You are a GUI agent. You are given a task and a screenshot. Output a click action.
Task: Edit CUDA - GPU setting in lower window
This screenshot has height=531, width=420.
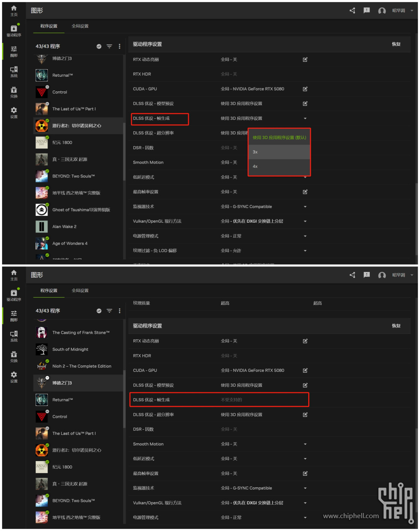coord(305,370)
